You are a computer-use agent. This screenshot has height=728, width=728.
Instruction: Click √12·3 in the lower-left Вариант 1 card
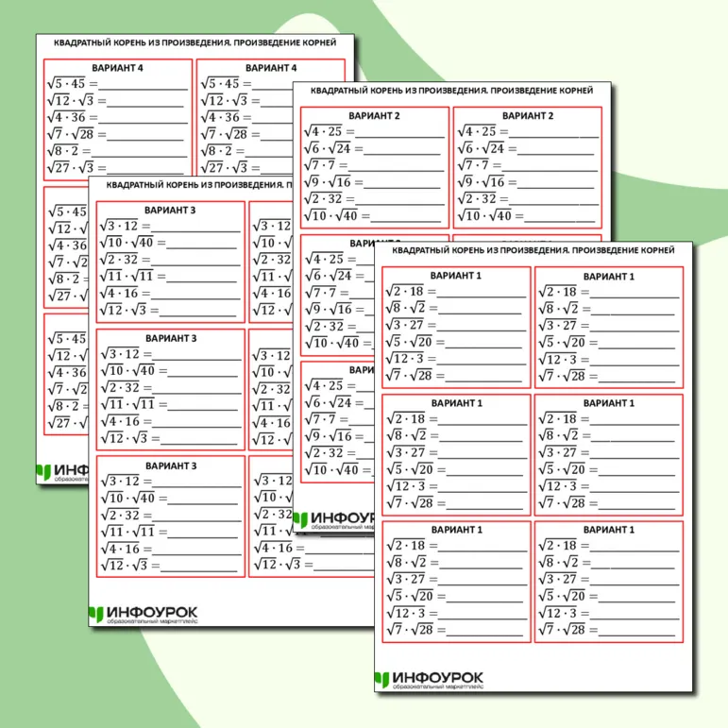coord(405,613)
